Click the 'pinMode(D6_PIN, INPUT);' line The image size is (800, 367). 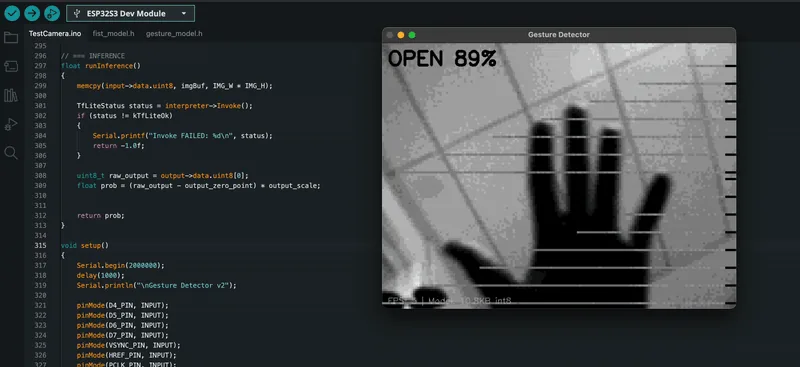pos(122,325)
